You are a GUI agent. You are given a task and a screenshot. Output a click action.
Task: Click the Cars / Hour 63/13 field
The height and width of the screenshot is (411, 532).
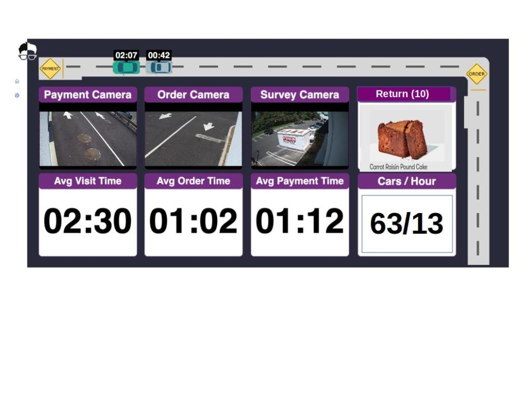[407, 224]
